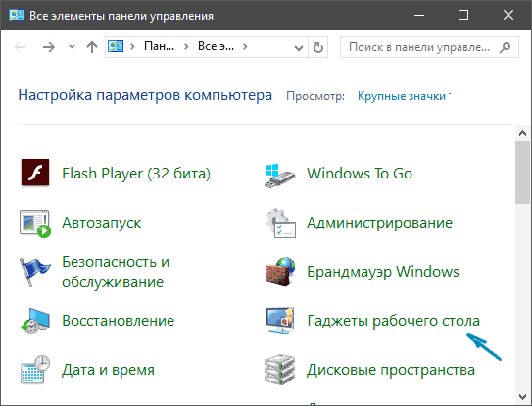Viewport: 532px width, 406px height.
Task: Open Автозапуск settings link
Action: click(x=102, y=223)
